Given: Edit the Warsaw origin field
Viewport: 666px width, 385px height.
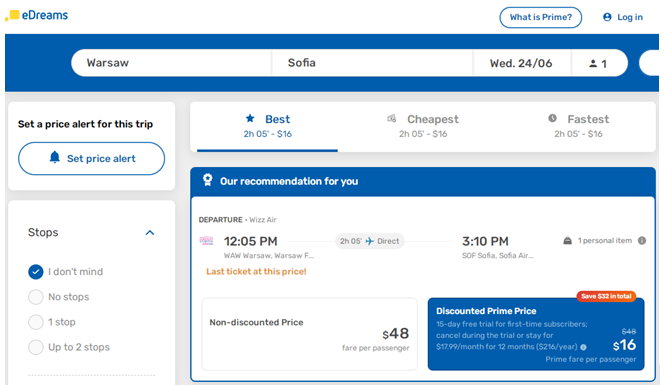Looking at the screenshot, I should (x=171, y=63).
